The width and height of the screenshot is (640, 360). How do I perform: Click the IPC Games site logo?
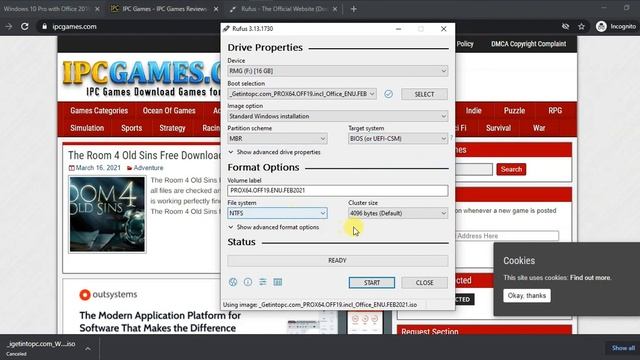[x=141, y=78]
